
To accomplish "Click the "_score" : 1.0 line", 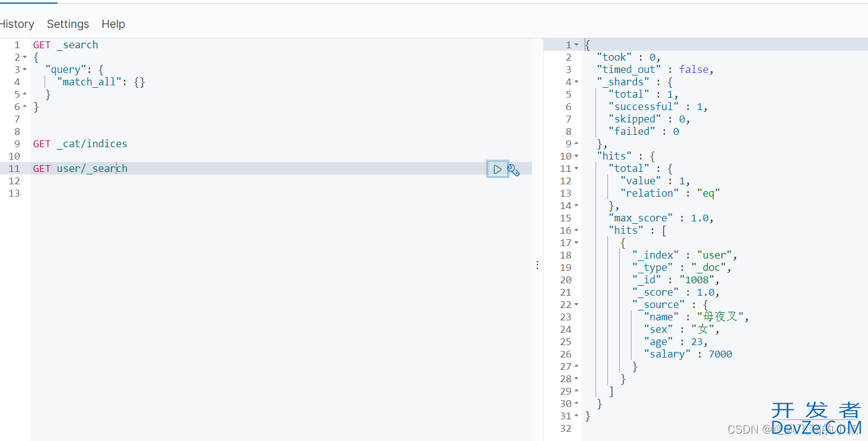I will coord(676,292).
